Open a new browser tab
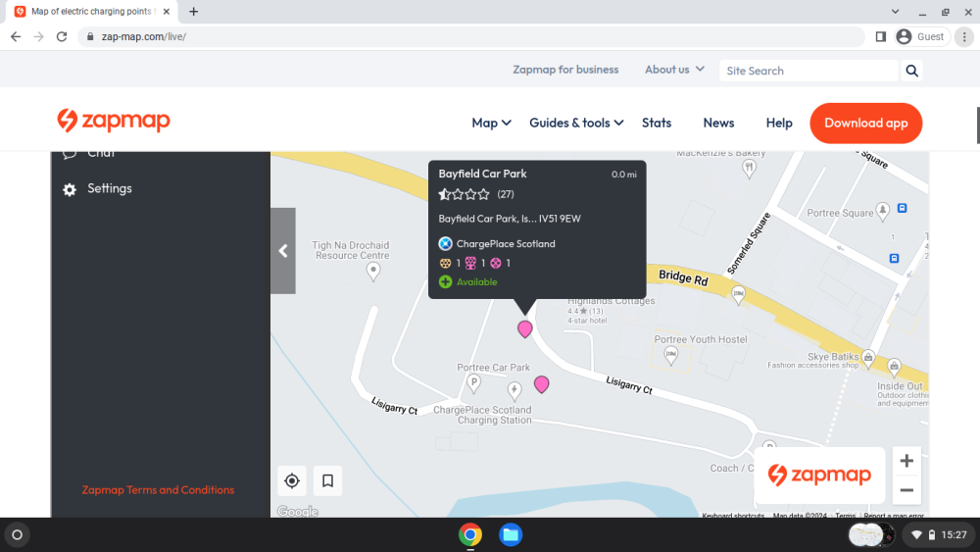 pos(194,11)
